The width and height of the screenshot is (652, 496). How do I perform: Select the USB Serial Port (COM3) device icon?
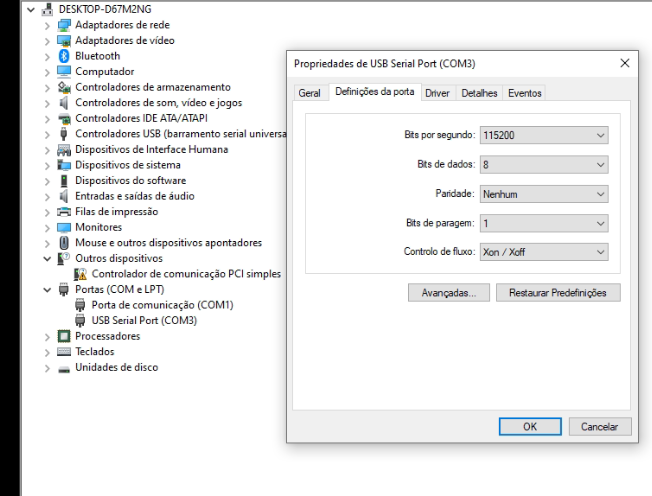click(x=83, y=321)
